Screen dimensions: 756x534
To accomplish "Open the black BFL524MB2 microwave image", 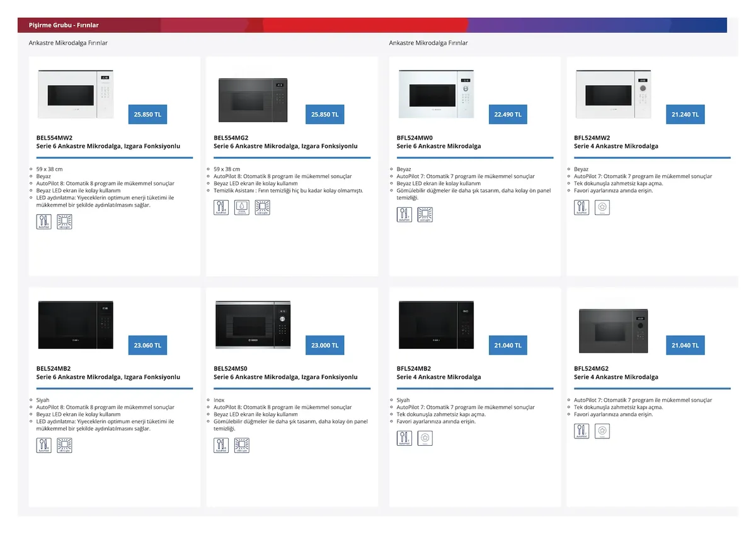I will (436, 324).
